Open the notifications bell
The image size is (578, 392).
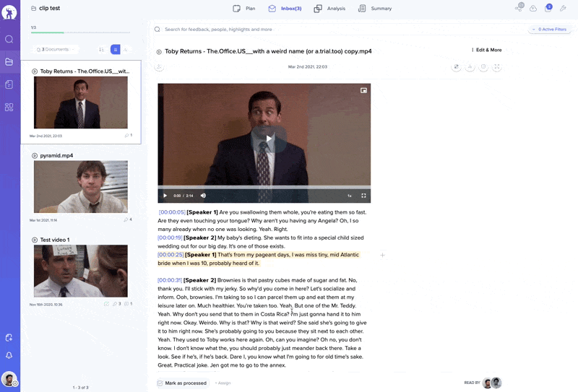(x=9, y=355)
